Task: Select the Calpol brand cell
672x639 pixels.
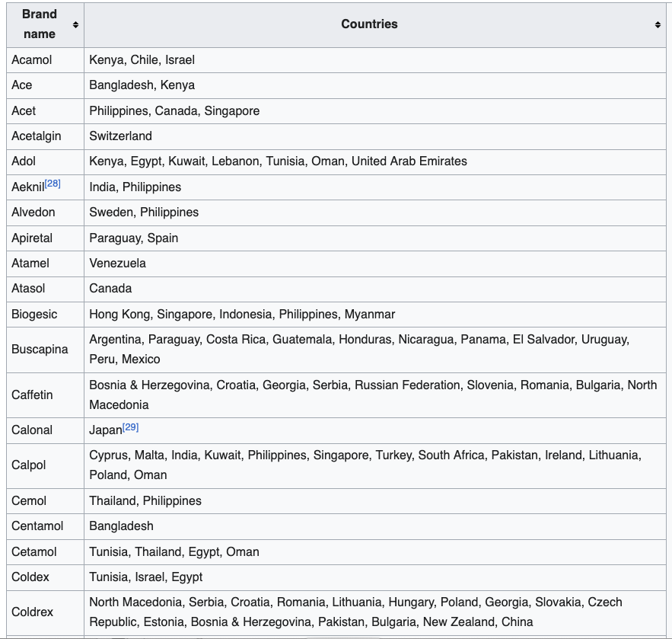Action: (46, 466)
